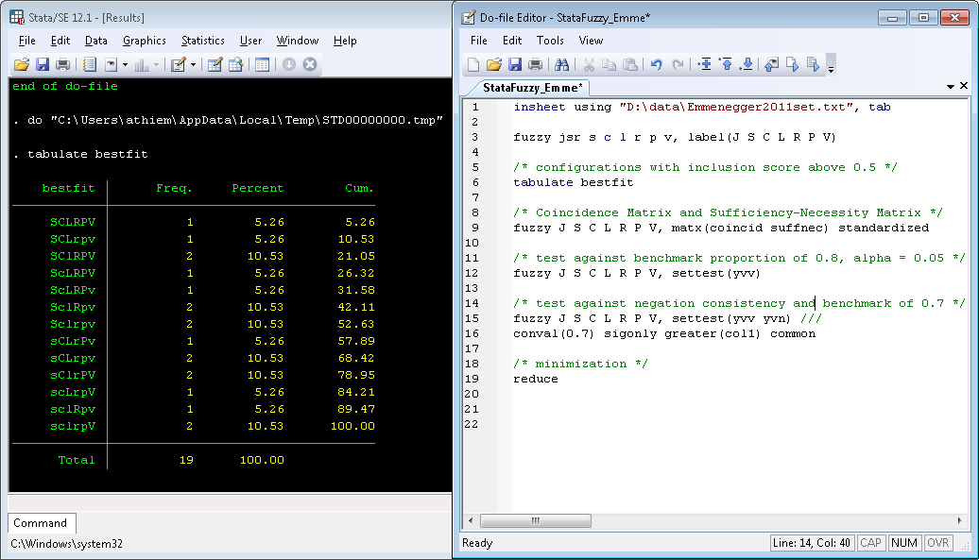Open the Data Editor (Browse) icon
This screenshot has width=979, height=560.
click(x=235, y=64)
